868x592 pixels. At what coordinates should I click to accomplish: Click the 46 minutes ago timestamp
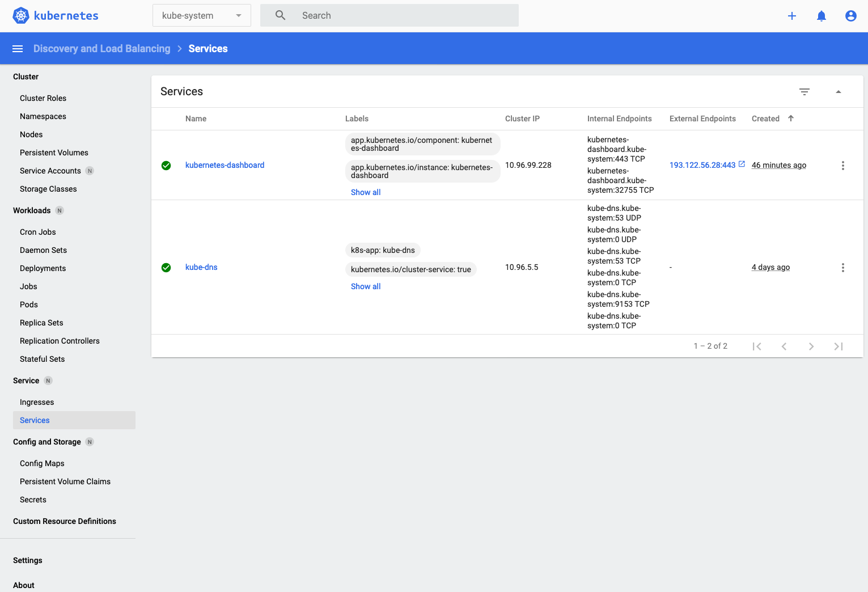(779, 165)
